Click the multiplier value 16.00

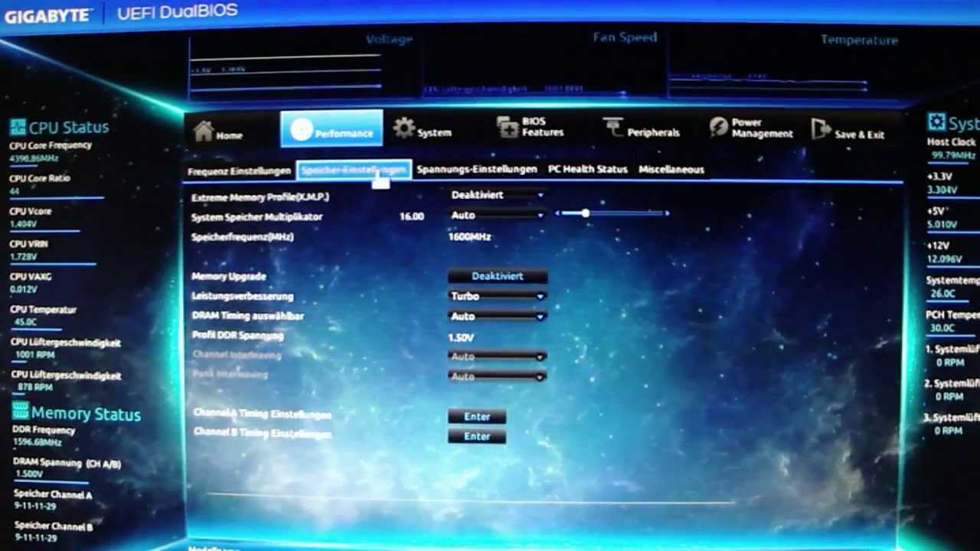coord(411,217)
